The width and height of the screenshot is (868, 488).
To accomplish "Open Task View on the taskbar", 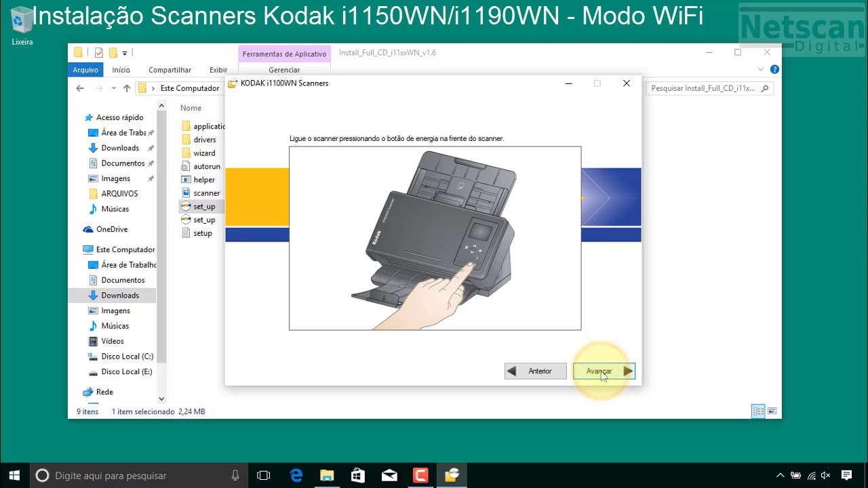I will (x=264, y=475).
